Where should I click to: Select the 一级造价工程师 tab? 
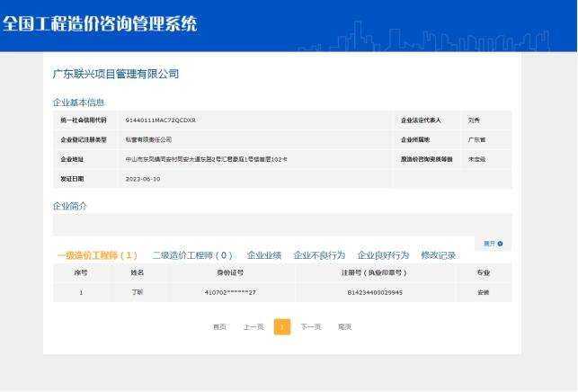[x=97, y=255]
